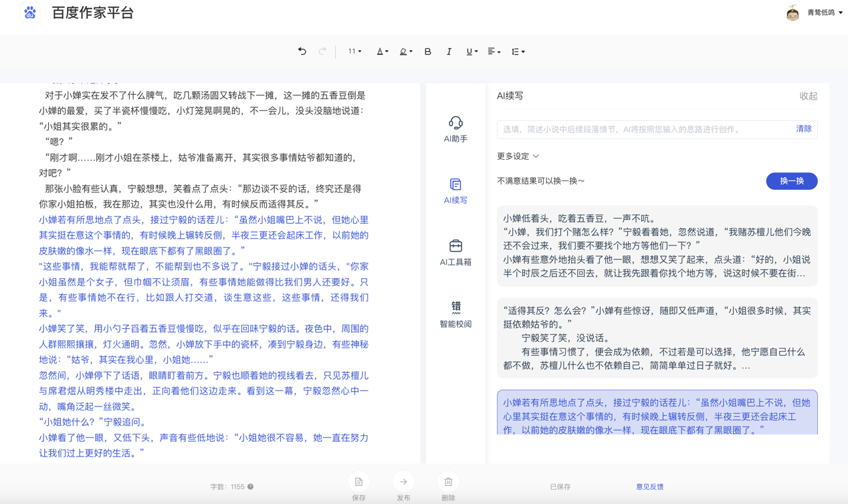Image resolution: width=848 pixels, height=504 pixels.
Task: Click the 已保存 status text
Action: click(x=560, y=487)
